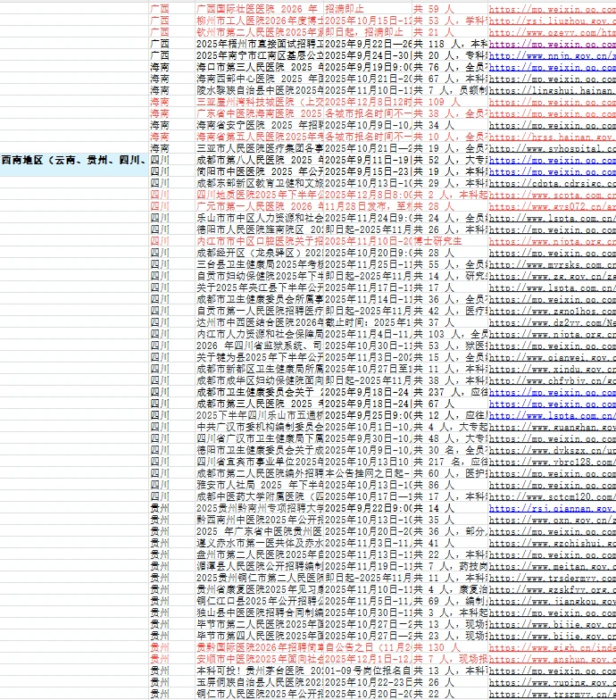Select the 成都市第三人民医院 cell

pyautogui.click(x=260, y=404)
